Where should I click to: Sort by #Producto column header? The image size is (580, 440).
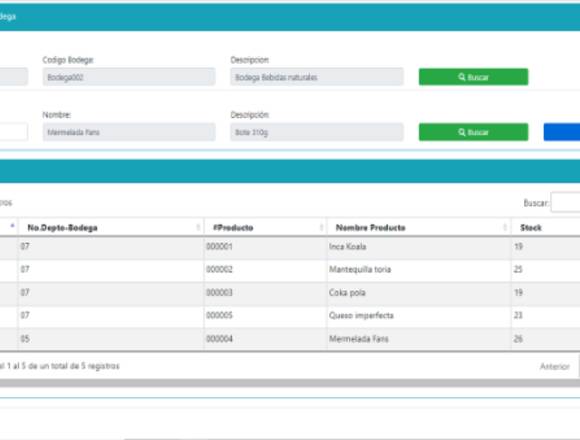tap(265, 227)
